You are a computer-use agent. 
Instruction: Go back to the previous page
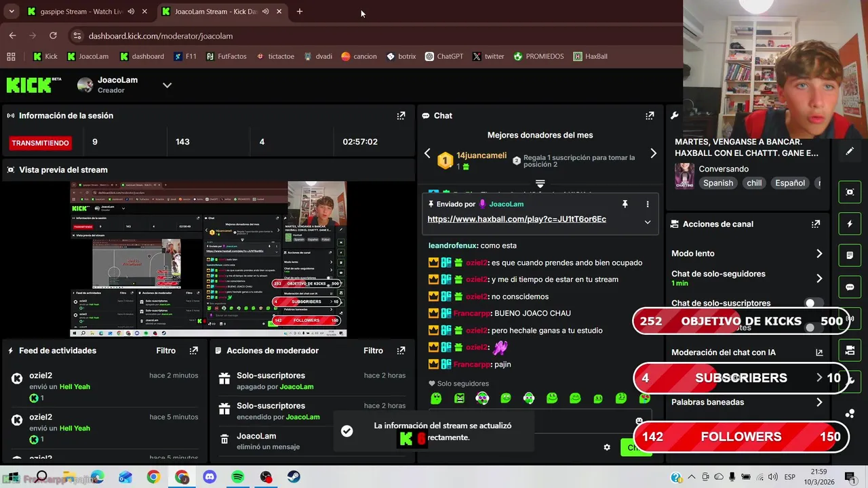coord(12,36)
